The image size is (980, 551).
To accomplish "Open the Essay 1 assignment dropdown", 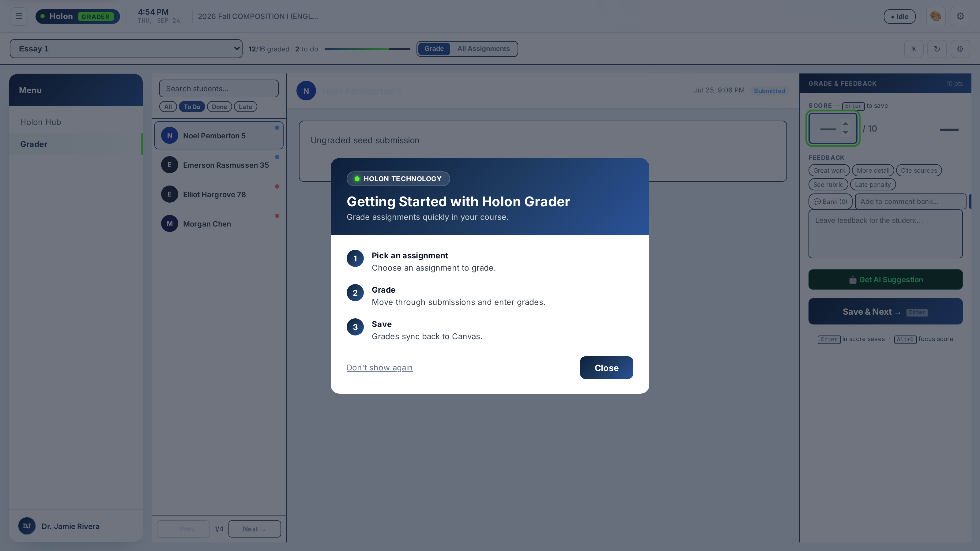I will coord(126,49).
